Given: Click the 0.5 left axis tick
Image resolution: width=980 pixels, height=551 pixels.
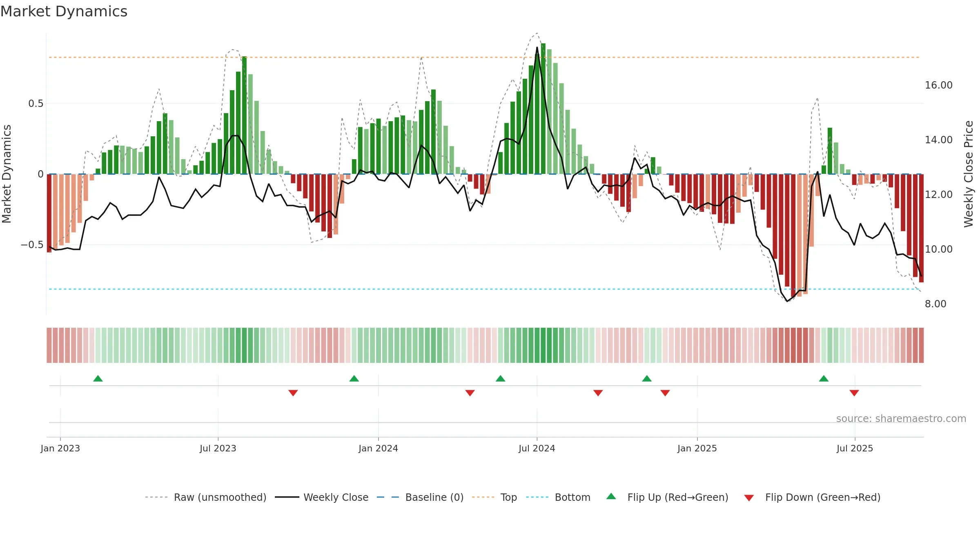Looking at the screenshot, I should [x=36, y=104].
